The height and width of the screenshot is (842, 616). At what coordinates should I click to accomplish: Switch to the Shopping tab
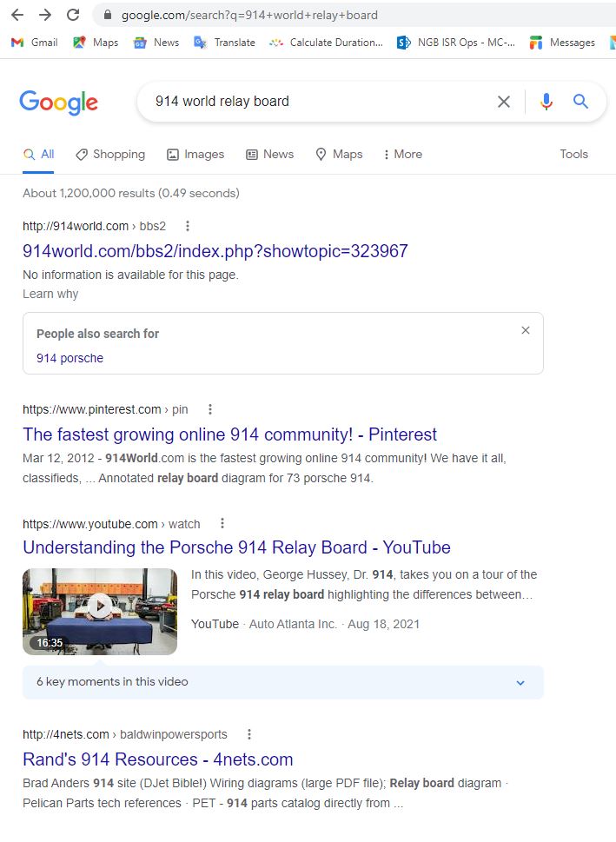click(x=110, y=154)
